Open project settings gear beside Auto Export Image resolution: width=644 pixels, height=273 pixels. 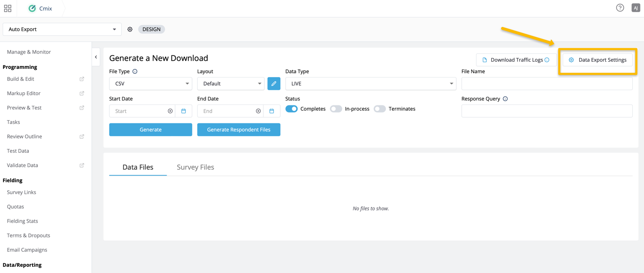130,29
